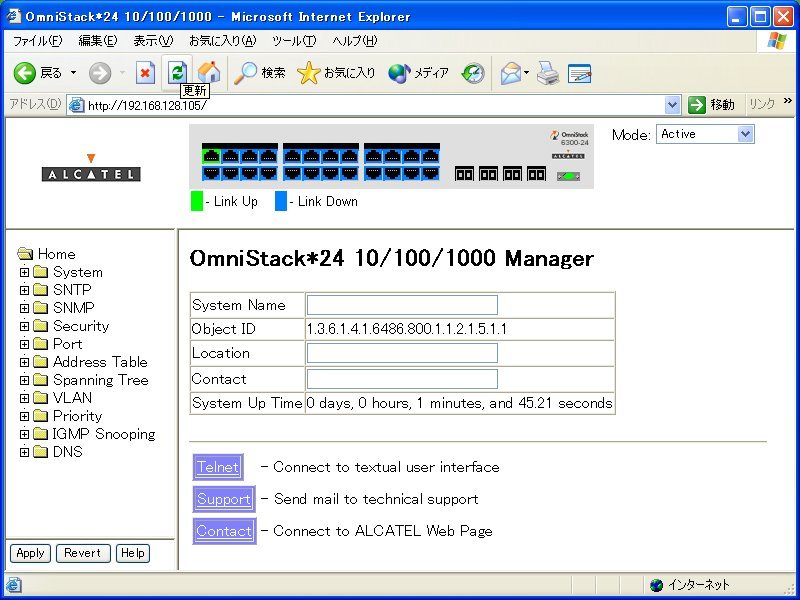Screen dimensions: 800x600
Task: Go to the browser Home page icon
Action: point(209,72)
